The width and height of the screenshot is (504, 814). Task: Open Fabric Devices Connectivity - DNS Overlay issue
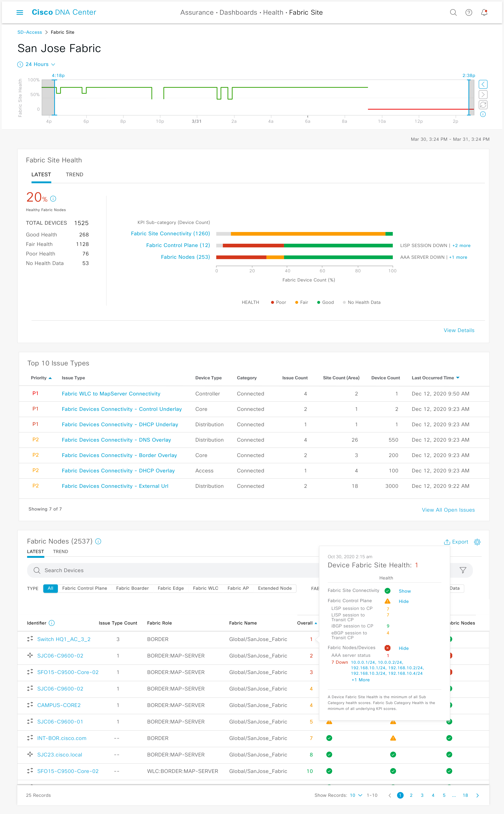[x=116, y=440]
